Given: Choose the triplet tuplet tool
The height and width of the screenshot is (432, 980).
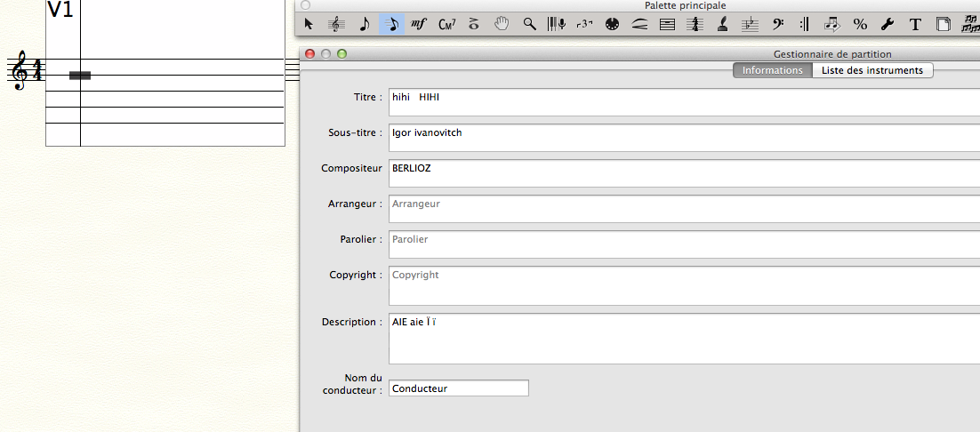Looking at the screenshot, I should point(584,25).
